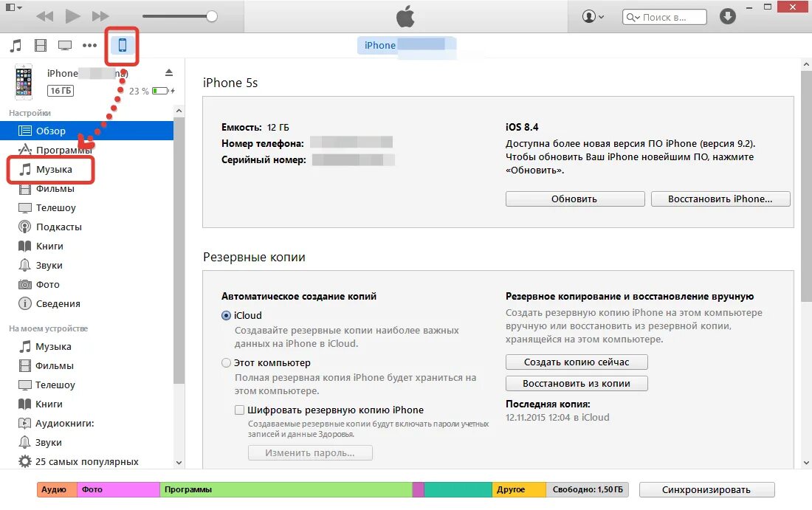Image resolution: width=812 pixels, height=510 pixels.
Task: Click the iOS 8.4 version text
Action: pos(522,127)
